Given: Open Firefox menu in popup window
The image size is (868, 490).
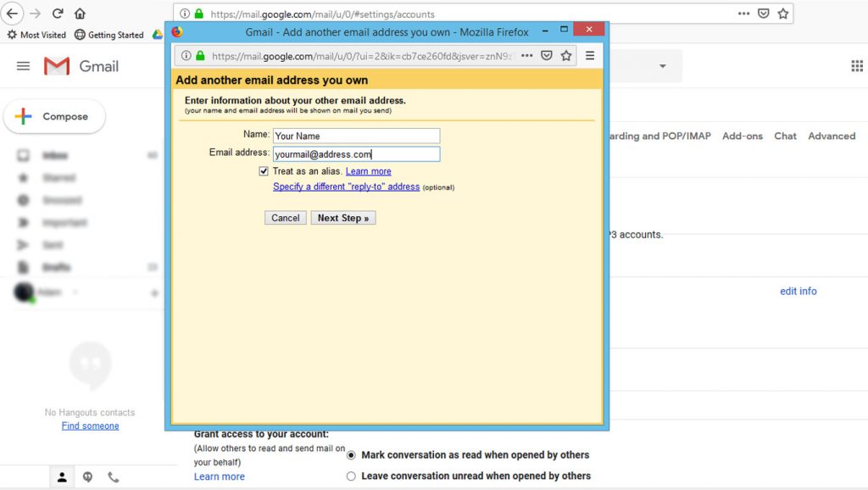Looking at the screenshot, I should (590, 55).
